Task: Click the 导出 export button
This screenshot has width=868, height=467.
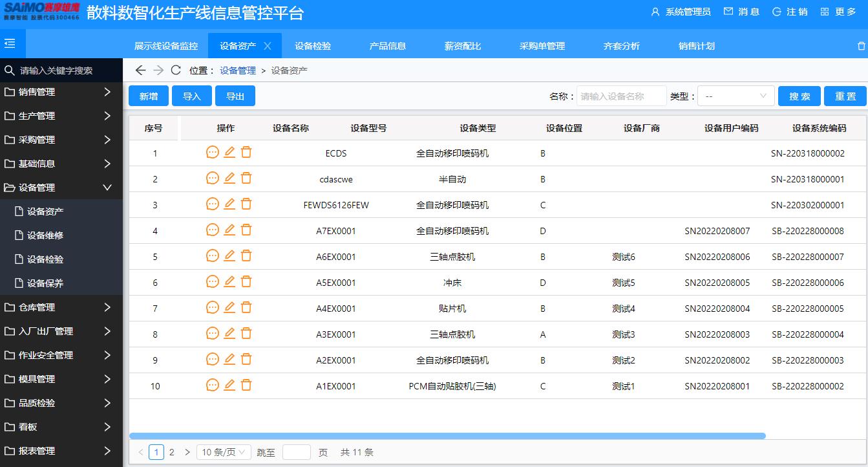Action: tap(235, 95)
